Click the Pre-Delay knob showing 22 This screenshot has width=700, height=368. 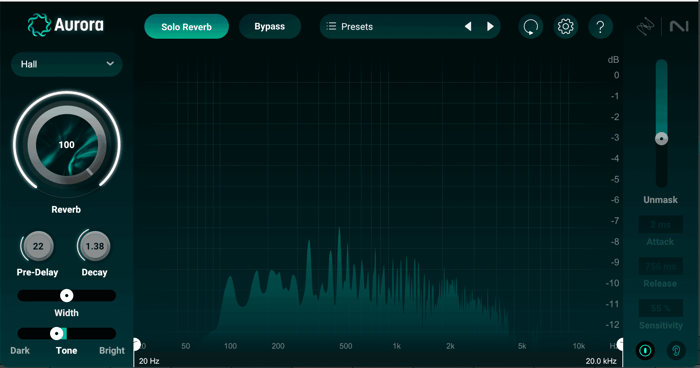38,246
